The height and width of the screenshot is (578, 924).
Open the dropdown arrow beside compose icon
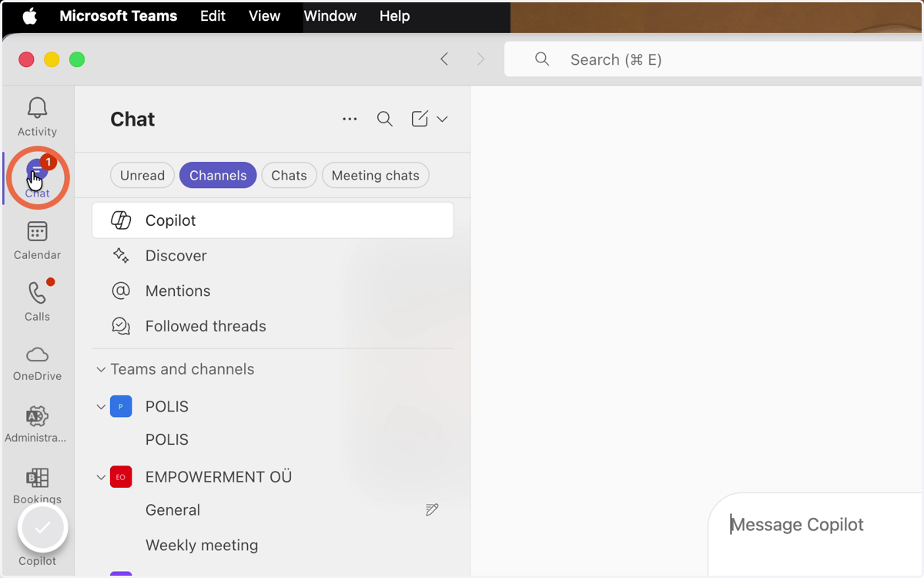click(442, 119)
